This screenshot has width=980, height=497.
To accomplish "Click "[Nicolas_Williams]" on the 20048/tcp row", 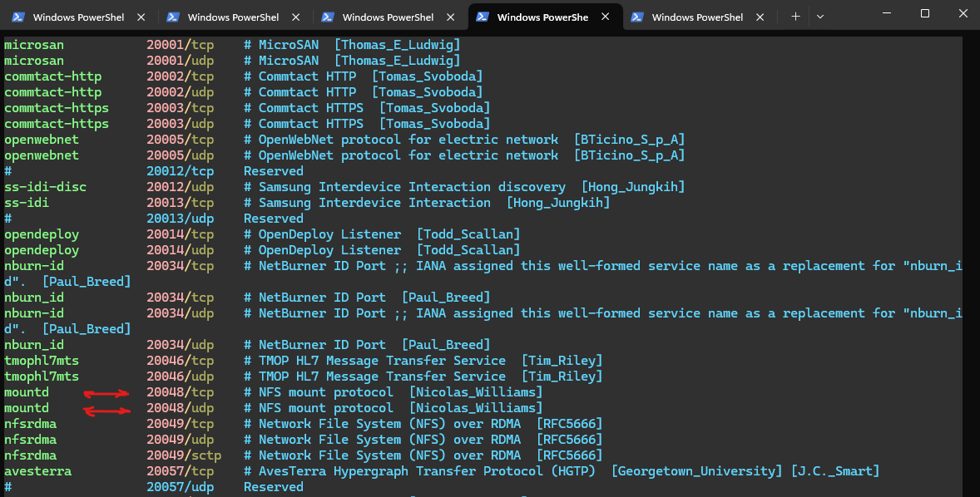I will (476, 392).
